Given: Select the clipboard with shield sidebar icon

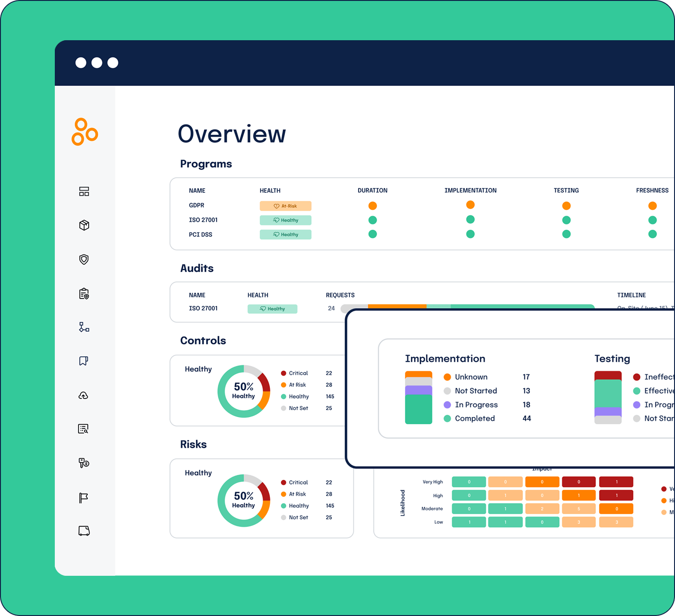Looking at the screenshot, I should click(x=84, y=294).
